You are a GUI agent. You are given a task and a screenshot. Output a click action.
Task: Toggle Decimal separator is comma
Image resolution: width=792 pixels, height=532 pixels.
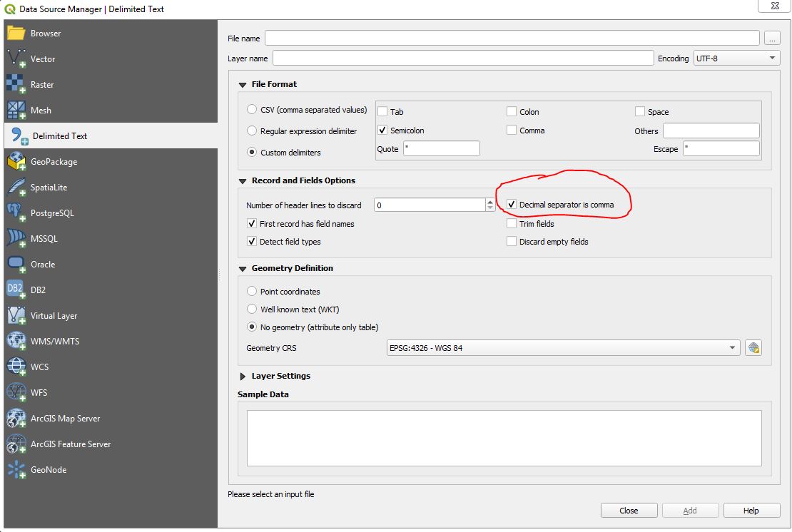512,205
